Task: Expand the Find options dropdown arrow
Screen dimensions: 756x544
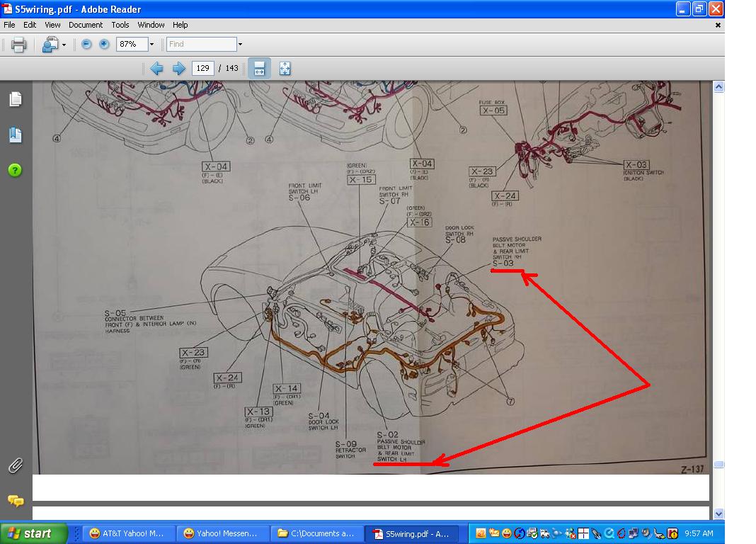Action: click(x=240, y=44)
